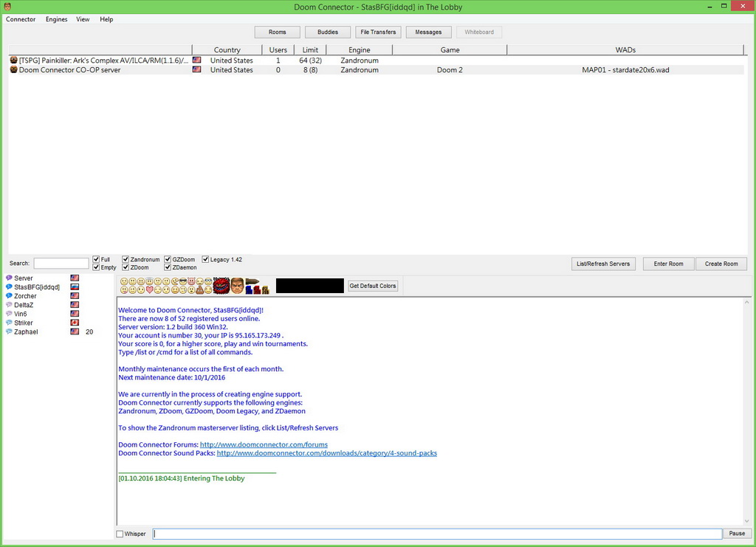Toggle the ZDaemon filter checkbox

tap(167, 267)
